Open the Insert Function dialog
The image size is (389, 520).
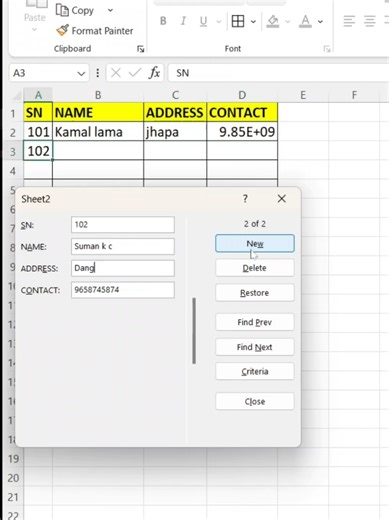click(x=154, y=73)
